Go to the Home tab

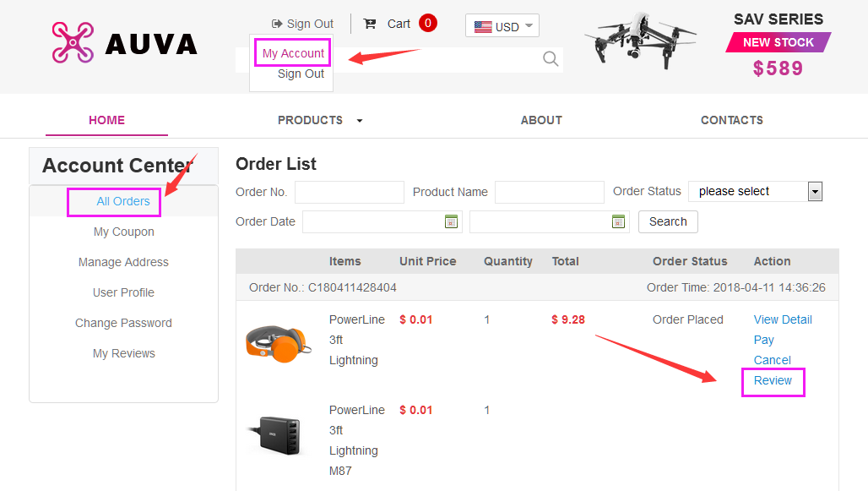(x=106, y=120)
